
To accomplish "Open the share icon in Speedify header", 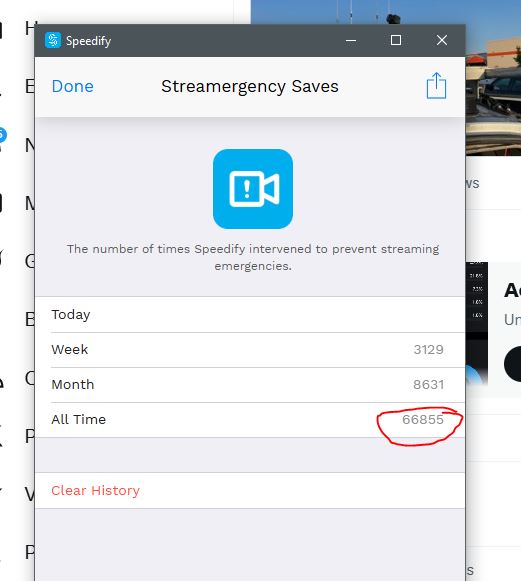I will pos(436,86).
